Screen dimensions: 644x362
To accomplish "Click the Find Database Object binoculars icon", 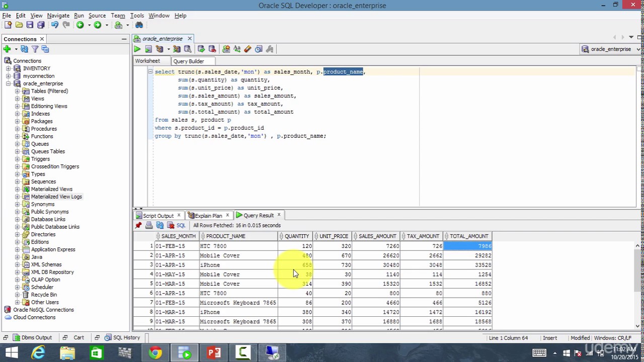I will tap(139, 25).
